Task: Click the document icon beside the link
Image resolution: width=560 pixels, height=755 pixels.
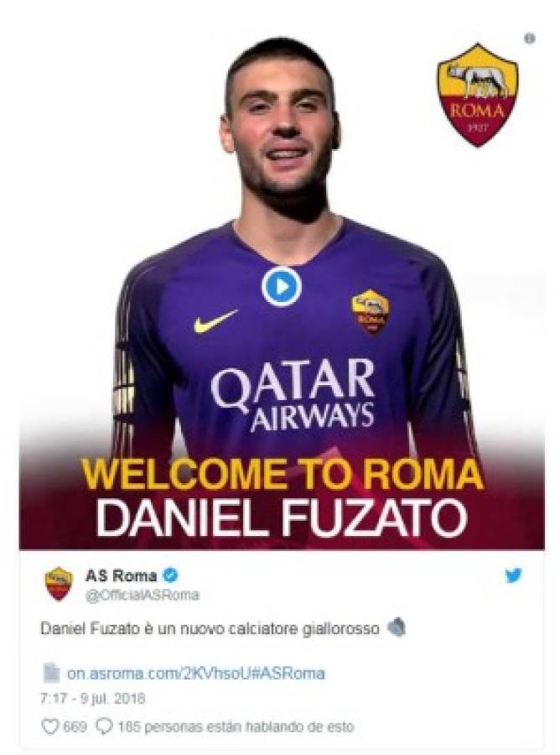Action: point(50,673)
